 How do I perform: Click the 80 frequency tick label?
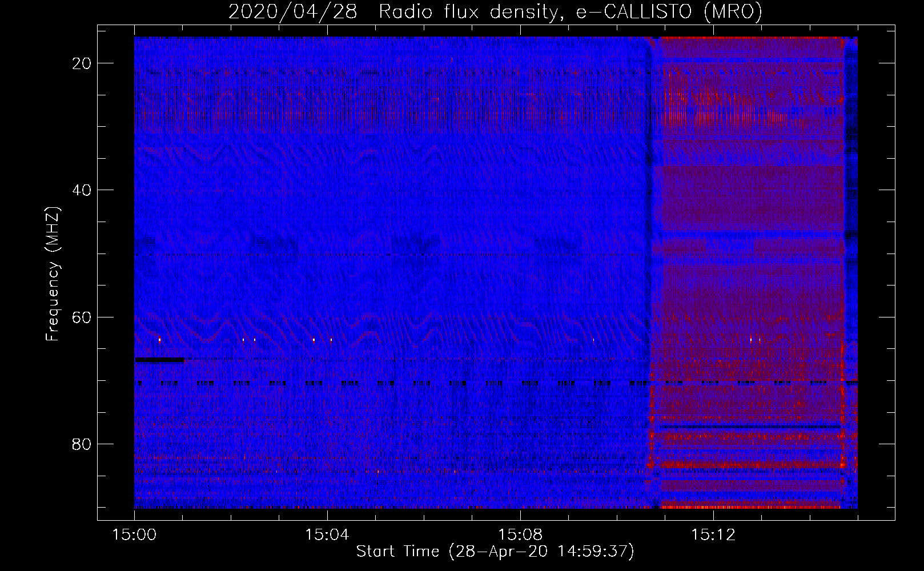(82, 444)
